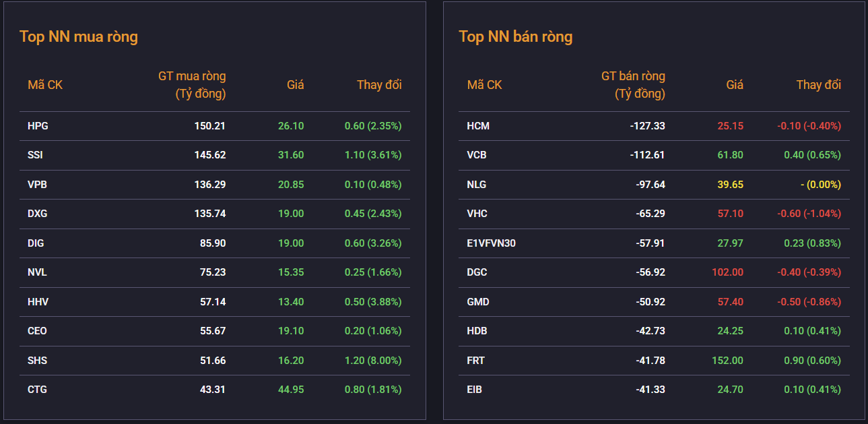
Task: Click 'Thay đổi' header in net buying table
Action: tap(379, 85)
